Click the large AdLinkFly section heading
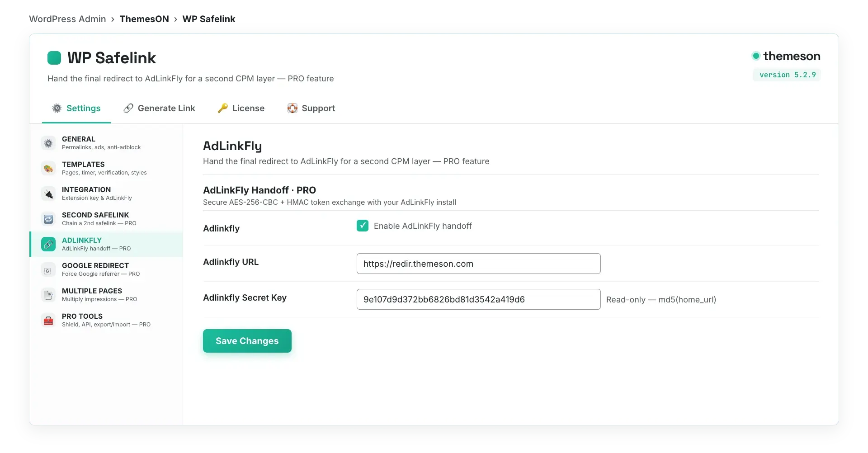868x453 pixels. (x=232, y=146)
